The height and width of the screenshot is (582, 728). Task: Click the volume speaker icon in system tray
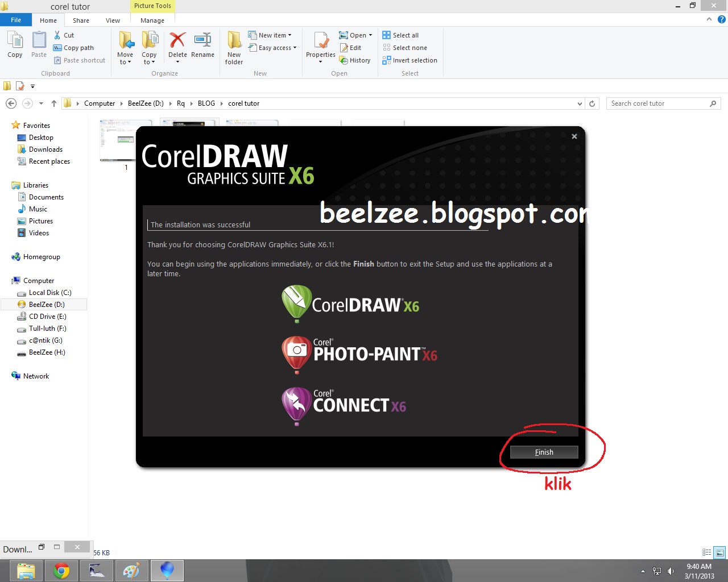pos(671,571)
